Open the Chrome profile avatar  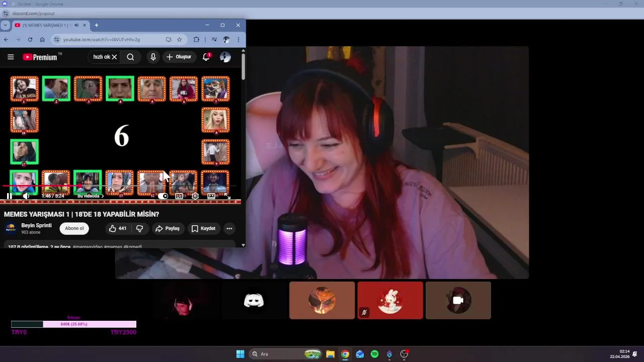pos(226,40)
